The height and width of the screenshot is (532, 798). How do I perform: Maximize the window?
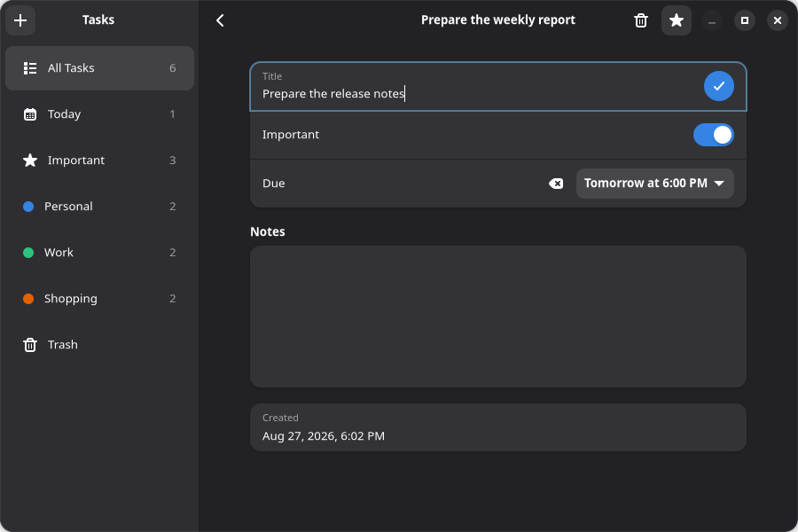point(745,20)
